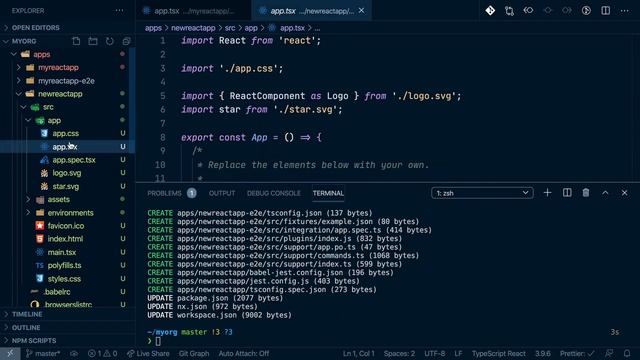The height and width of the screenshot is (360, 640).
Task: Open star.svg in the file tree
Action: point(66,186)
